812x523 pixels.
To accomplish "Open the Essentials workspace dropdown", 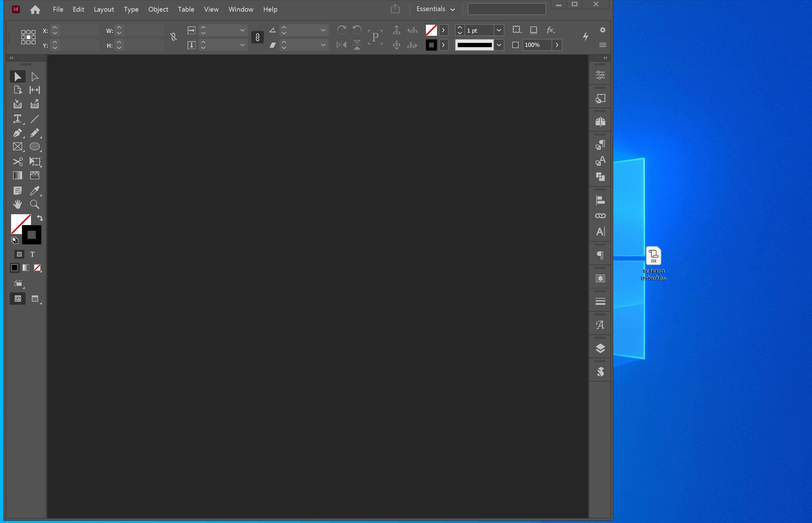I will (x=435, y=9).
